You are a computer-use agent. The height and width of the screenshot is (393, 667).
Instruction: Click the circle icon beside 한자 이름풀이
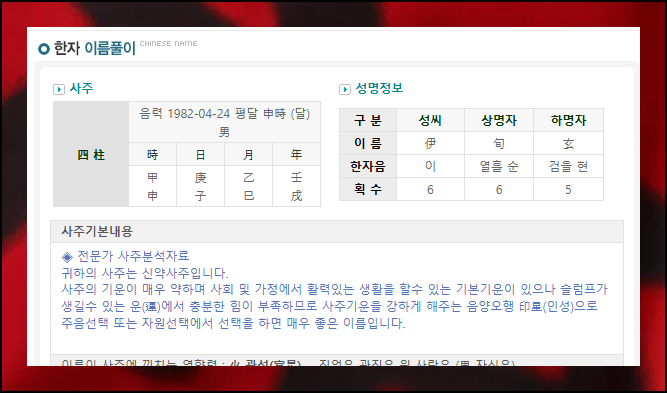click(44, 49)
